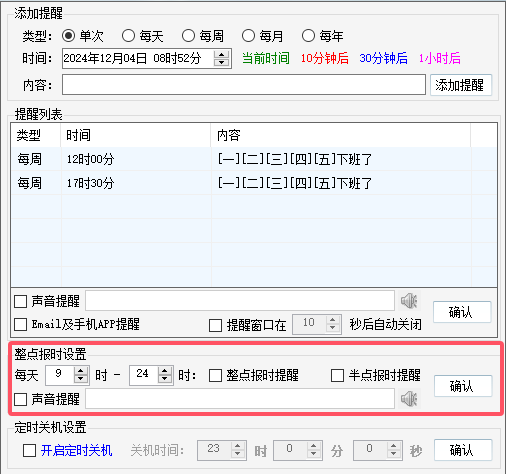
Task: Click into the 内容 text field
Action: coord(244,85)
